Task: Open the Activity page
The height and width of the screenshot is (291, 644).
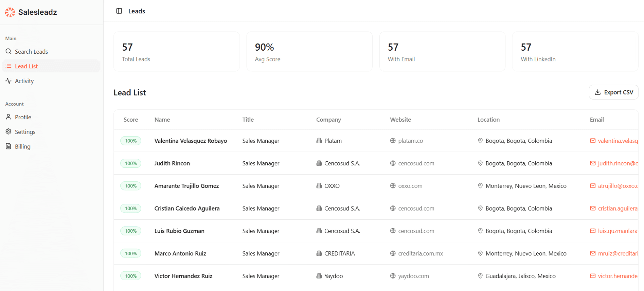Action: (51, 81)
